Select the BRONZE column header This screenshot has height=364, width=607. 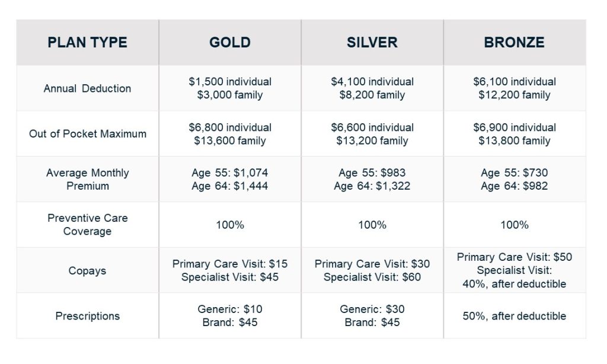point(515,42)
